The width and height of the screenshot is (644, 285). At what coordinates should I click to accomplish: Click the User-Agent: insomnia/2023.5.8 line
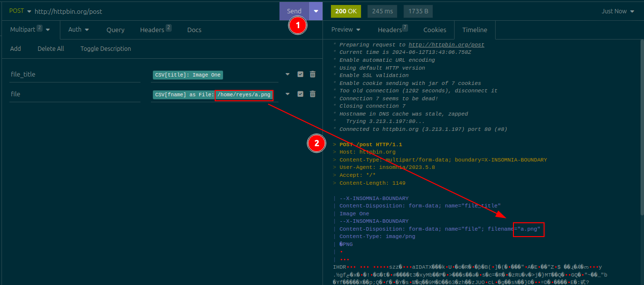pos(387,167)
